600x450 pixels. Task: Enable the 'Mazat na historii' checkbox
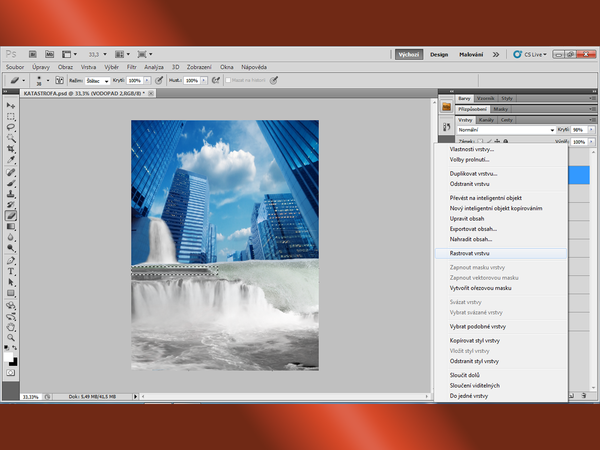[x=229, y=80]
